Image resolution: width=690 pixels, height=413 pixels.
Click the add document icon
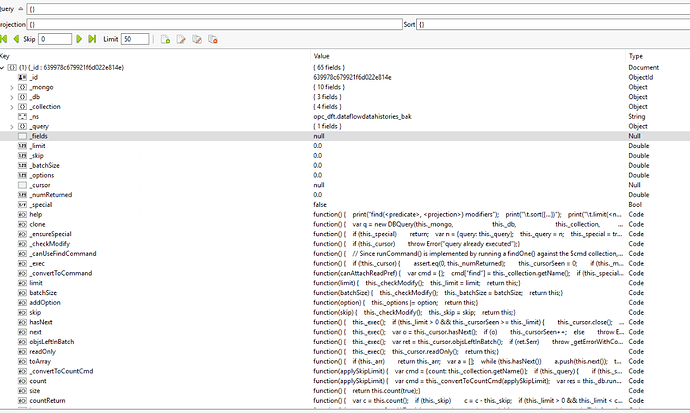click(x=165, y=39)
